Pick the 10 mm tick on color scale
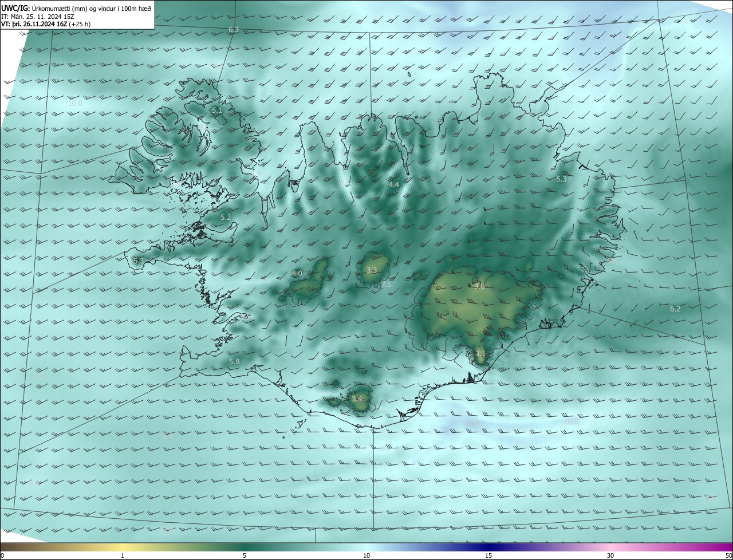733x560 pixels. 366,555
